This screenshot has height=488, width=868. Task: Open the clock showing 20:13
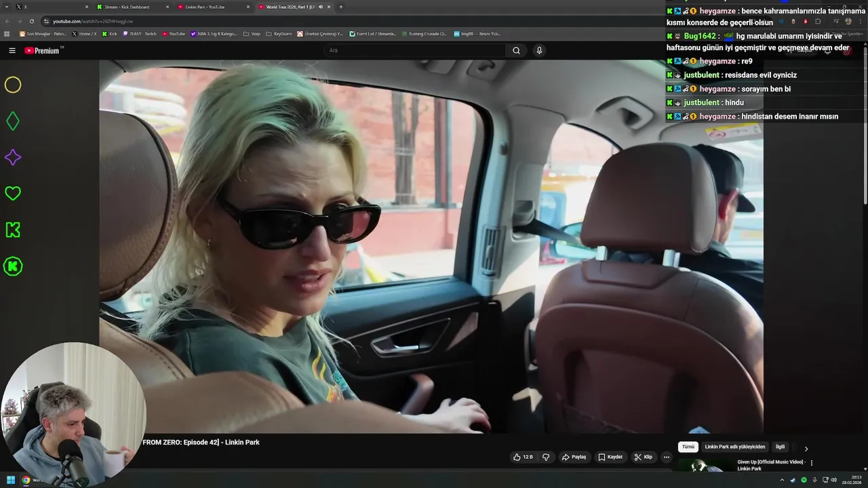(x=851, y=480)
